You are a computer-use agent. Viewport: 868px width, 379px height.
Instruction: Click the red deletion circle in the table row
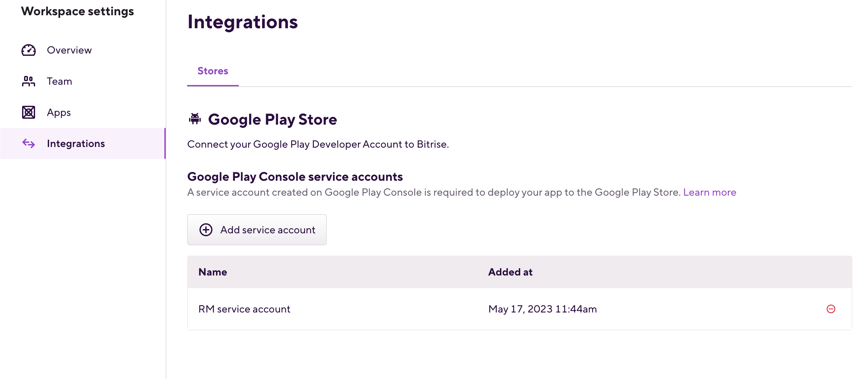click(831, 309)
